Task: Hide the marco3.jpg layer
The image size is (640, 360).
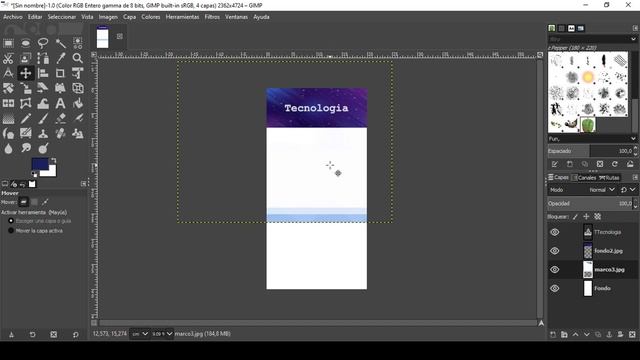Action: (554, 269)
